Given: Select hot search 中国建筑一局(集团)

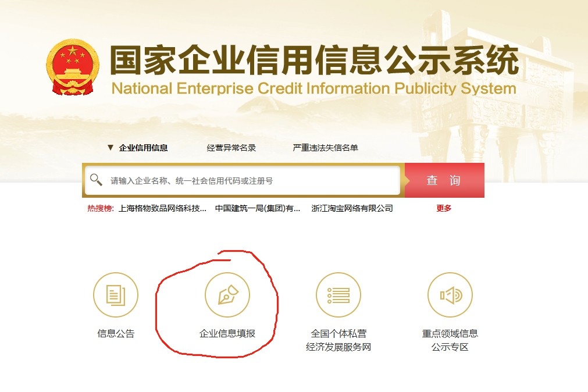Looking at the screenshot, I should (x=258, y=208).
